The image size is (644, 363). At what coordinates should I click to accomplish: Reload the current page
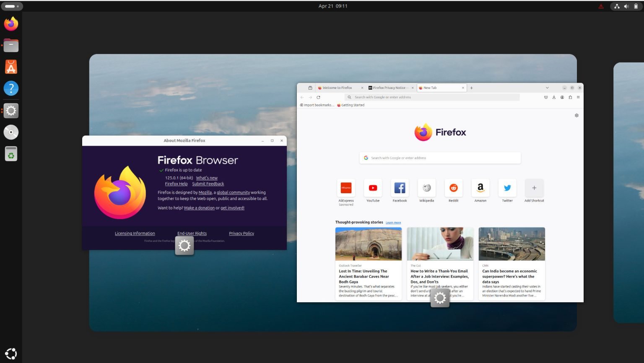tap(318, 97)
